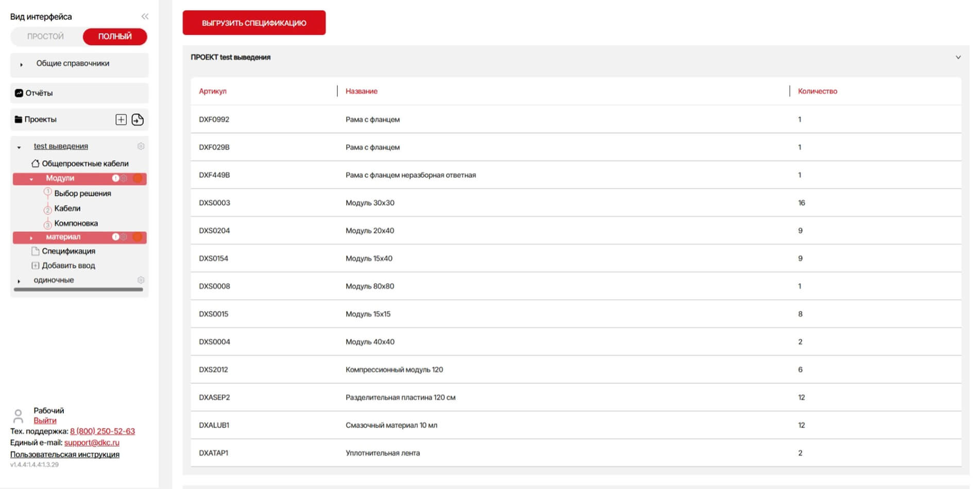Click the Спецификация document icon
980x489 pixels.
(36, 251)
